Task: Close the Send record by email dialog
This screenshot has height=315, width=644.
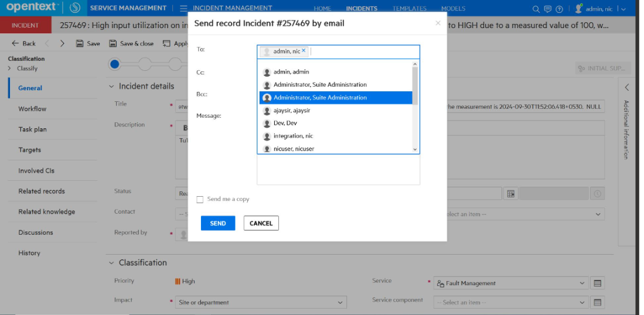Action: click(x=438, y=23)
